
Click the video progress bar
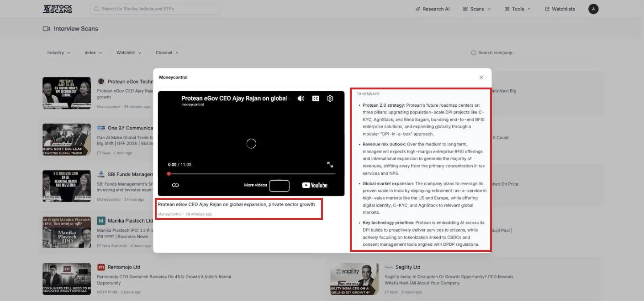point(252,174)
